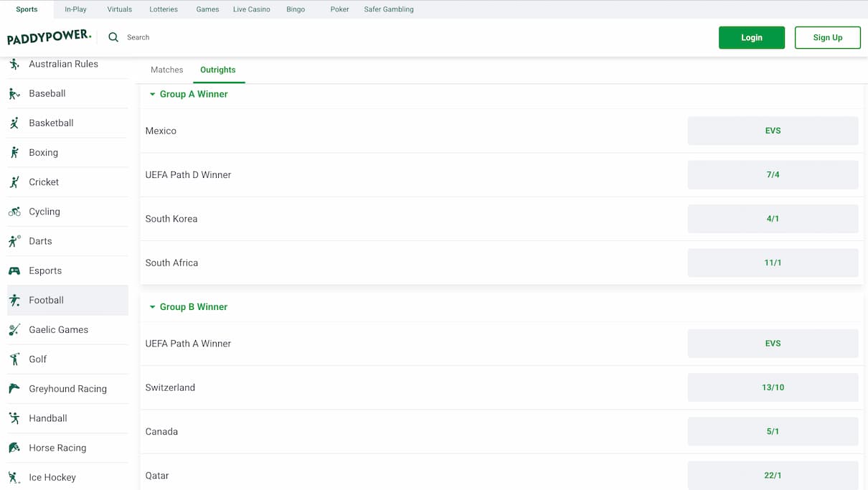Click the Mexico team name
Viewport: 868px width, 490px height.
[161, 131]
